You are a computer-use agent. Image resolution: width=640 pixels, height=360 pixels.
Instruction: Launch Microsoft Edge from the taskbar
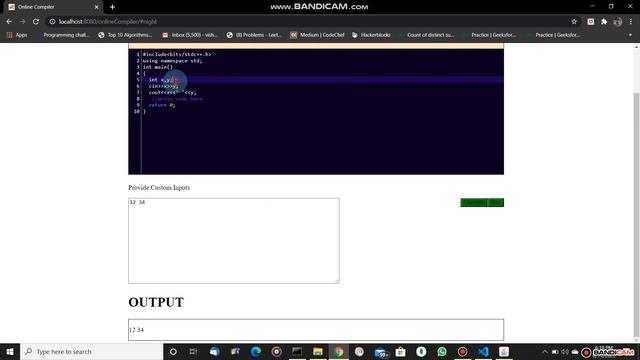(x=256, y=351)
